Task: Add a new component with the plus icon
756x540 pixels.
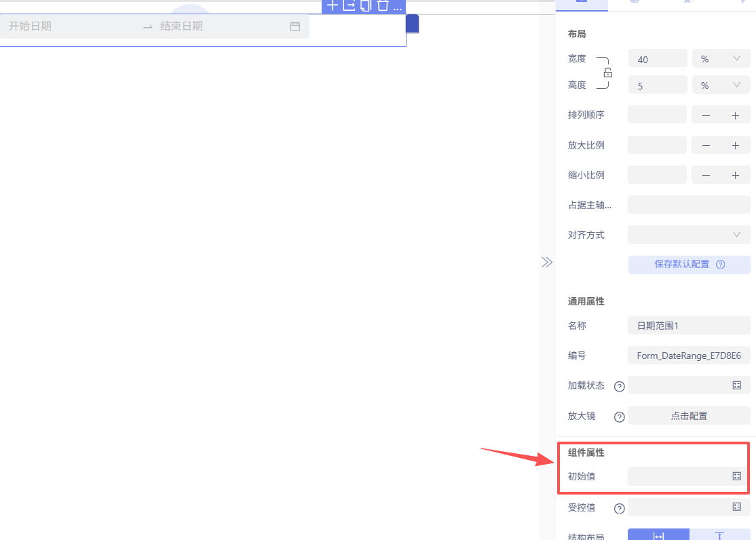Action: point(332,6)
